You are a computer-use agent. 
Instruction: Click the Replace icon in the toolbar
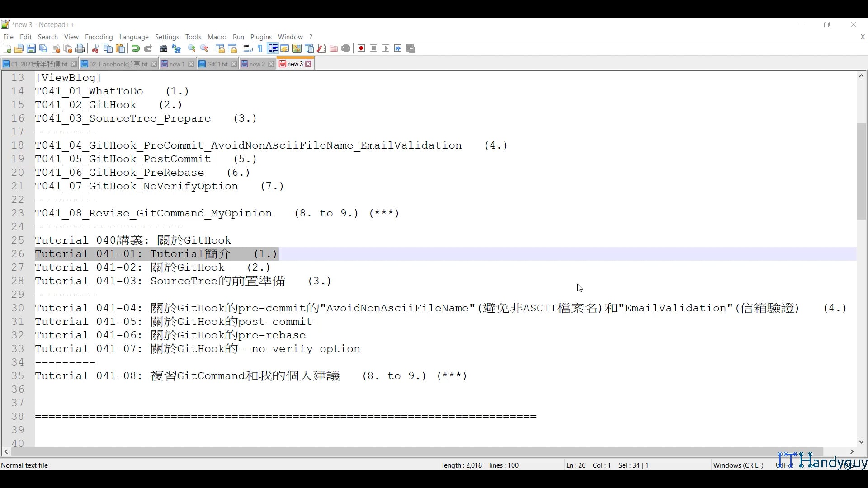coord(176,48)
